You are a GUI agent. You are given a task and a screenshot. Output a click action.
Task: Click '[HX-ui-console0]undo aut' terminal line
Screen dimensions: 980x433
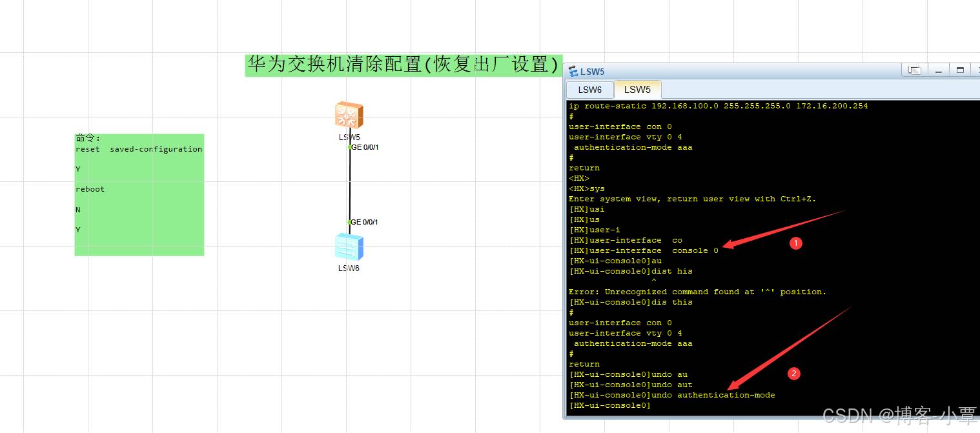[631, 385]
